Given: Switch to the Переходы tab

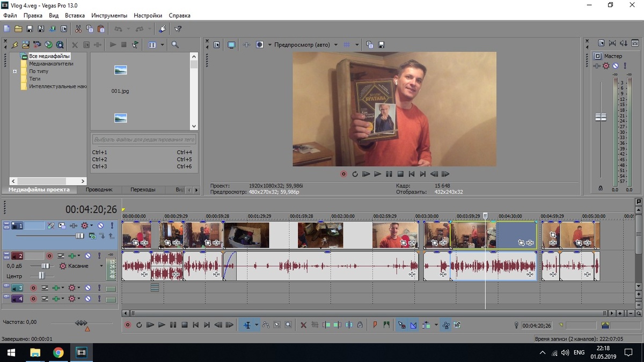Looking at the screenshot, I should click(143, 189).
